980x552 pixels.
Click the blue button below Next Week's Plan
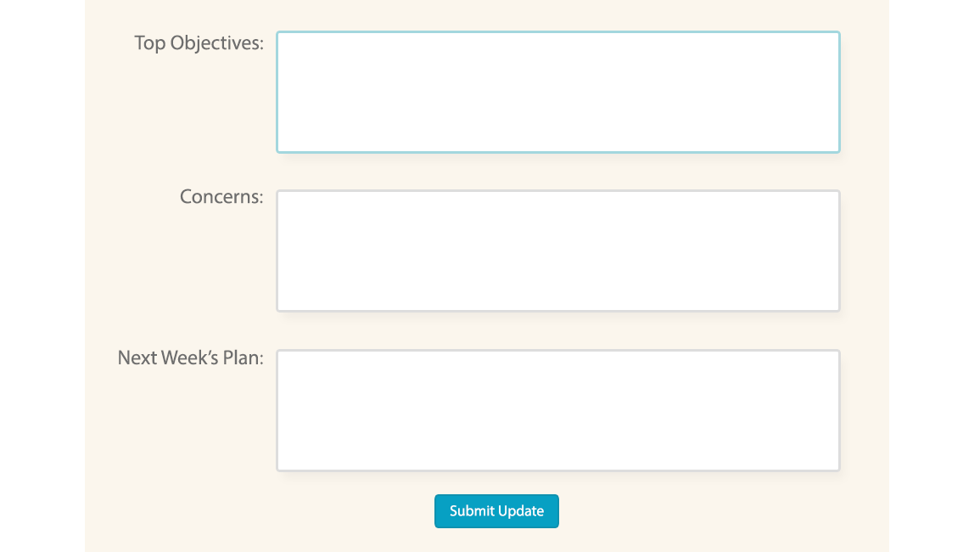tap(496, 511)
